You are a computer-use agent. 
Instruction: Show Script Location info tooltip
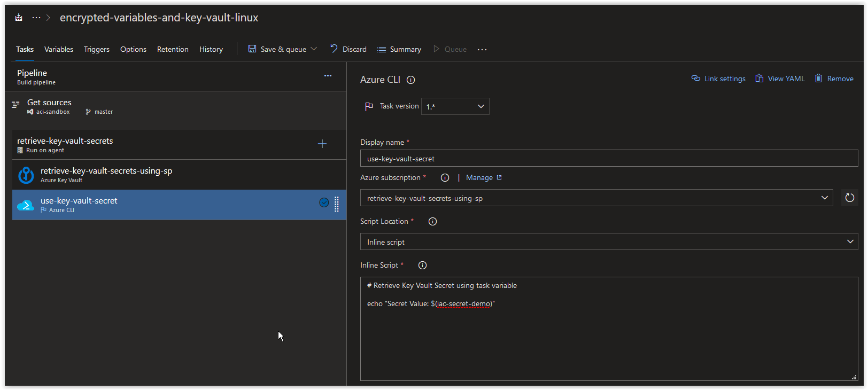(x=433, y=222)
